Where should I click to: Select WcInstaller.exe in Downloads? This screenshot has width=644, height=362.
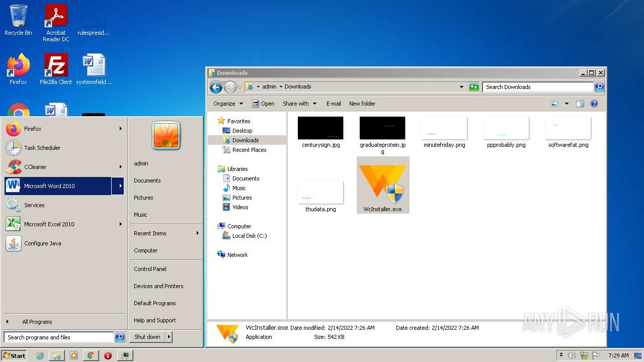click(x=383, y=185)
